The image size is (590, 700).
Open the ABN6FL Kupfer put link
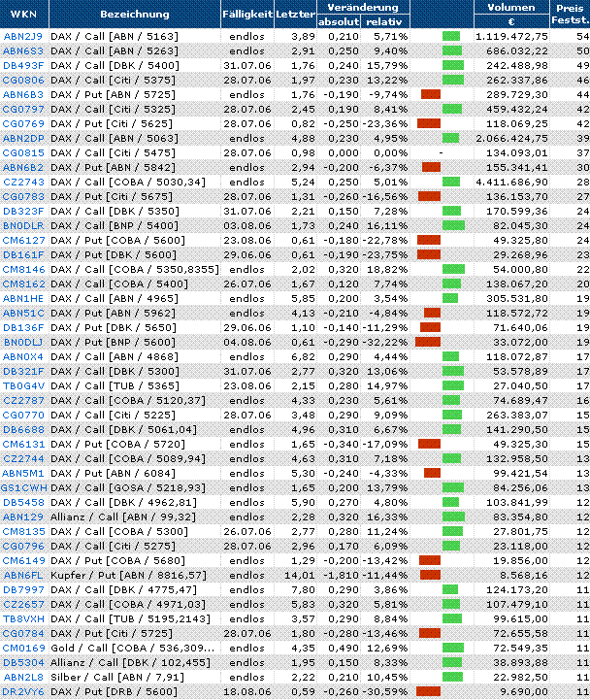point(23,576)
